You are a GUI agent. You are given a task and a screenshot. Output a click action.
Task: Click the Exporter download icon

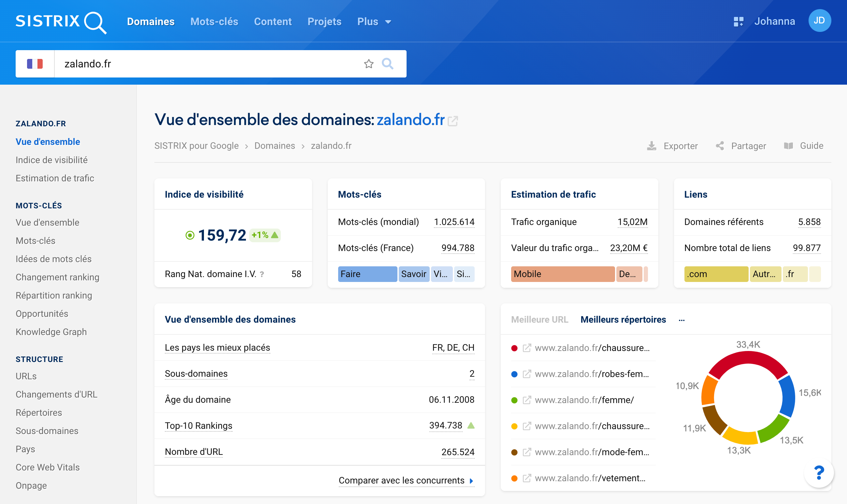(651, 146)
